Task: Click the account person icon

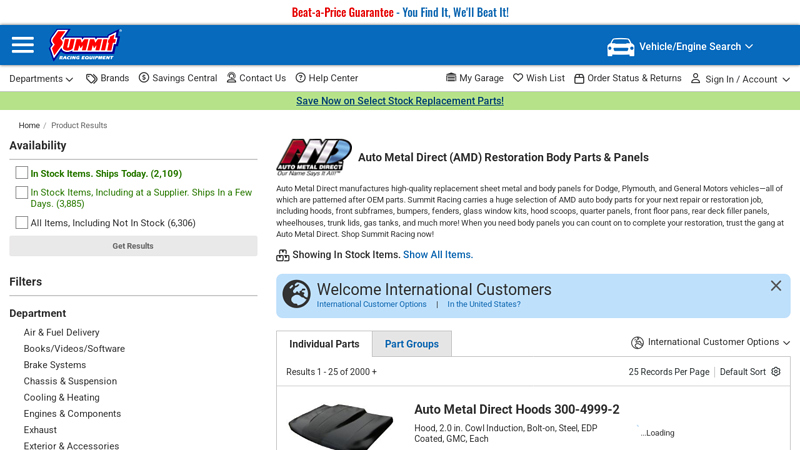Action: [x=695, y=78]
